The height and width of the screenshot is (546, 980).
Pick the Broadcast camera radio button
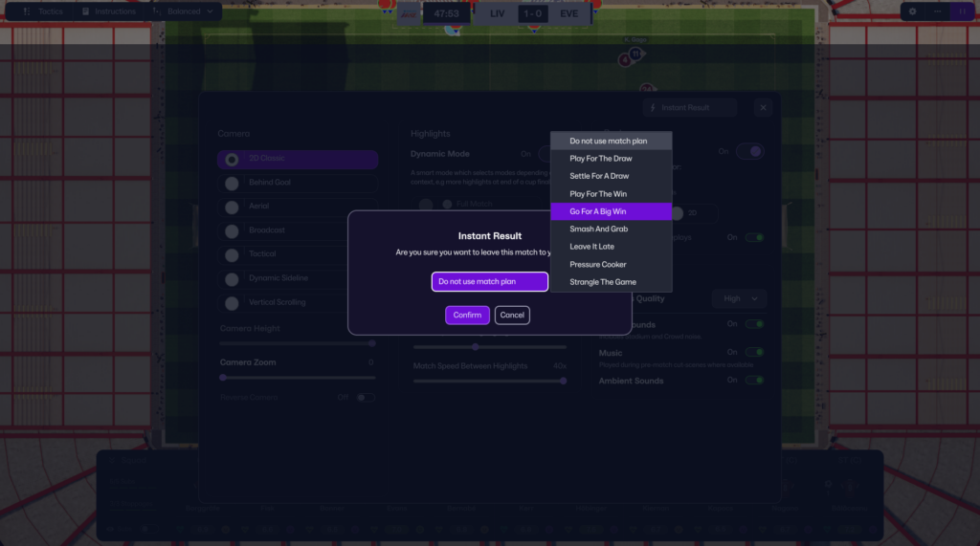232,230
